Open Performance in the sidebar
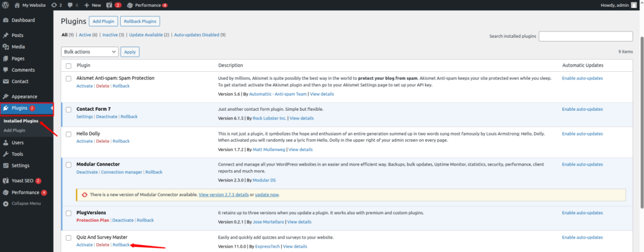The height and width of the screenshot is (252, 644). [x=26, y=192]
